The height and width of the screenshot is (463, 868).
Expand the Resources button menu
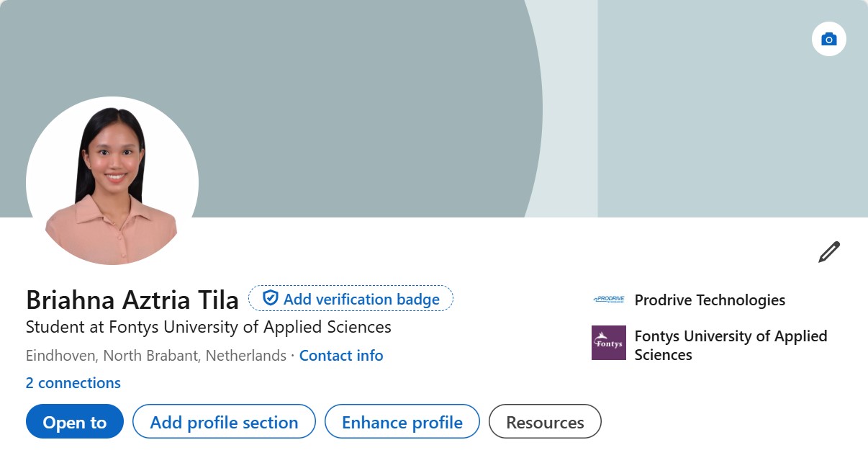click(545, 422)
